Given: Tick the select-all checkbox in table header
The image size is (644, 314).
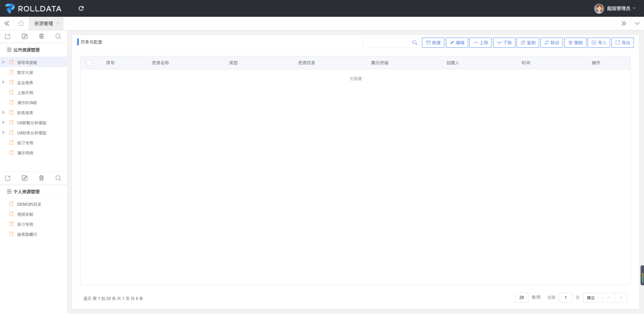Looking at the screenshot, I should click(89, 63).
